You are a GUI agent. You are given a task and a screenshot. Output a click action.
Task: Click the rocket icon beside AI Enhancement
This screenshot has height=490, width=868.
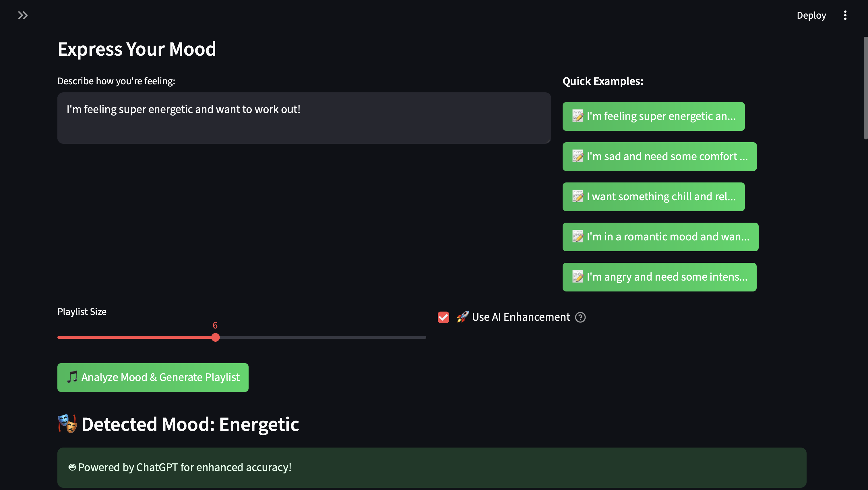pyautogui.click(x=462, y=317)
